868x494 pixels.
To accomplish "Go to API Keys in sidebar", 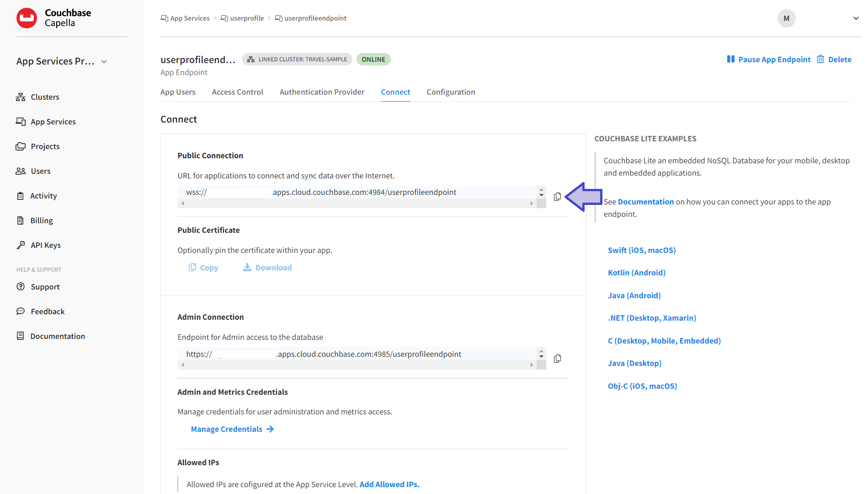I will (45, 245).
